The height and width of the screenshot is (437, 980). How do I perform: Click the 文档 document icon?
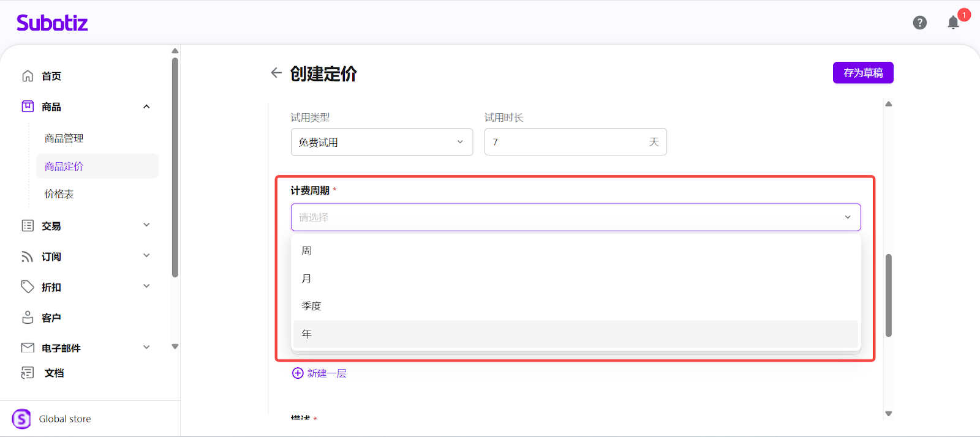28,373
